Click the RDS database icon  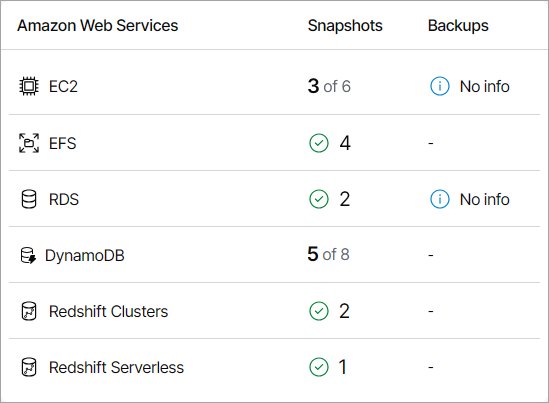[29, 199]
